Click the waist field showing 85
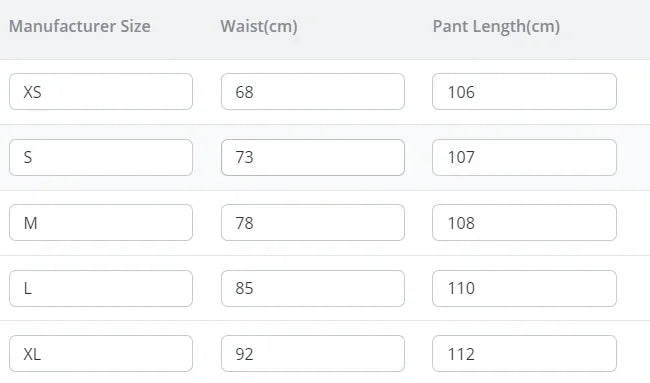 click(x=313, y=288)
